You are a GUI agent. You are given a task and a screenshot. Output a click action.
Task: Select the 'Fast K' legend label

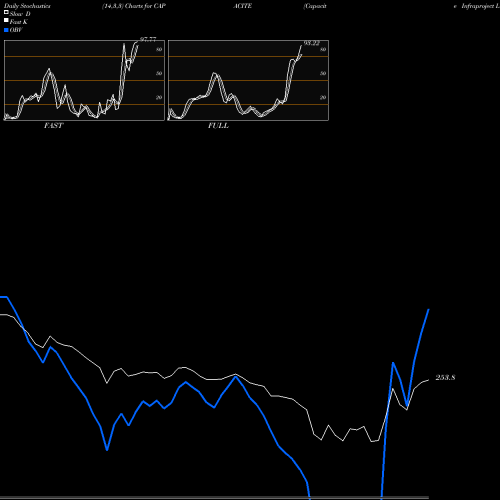19,22
